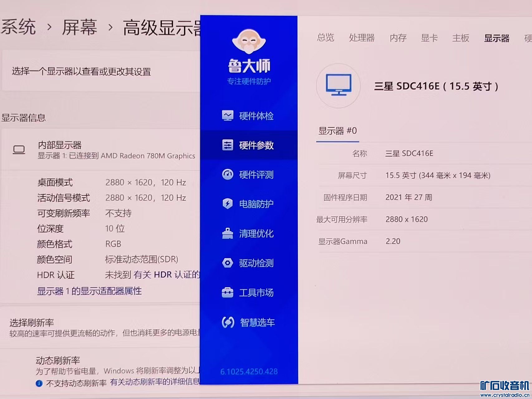532x399 pixels.
Task: Click the 硬件体检 monitor icon
Action: 228,116
